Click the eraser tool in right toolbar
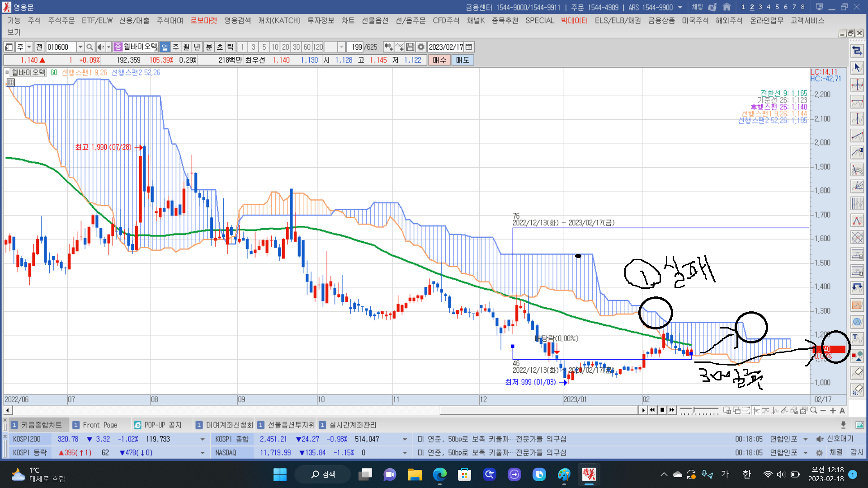868x488 pixels. (x=857, y=372)
